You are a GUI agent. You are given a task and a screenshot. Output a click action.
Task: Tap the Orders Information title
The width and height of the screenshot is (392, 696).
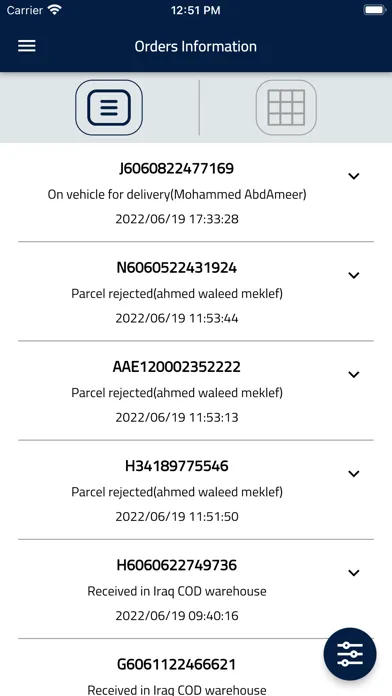point(196,46)
